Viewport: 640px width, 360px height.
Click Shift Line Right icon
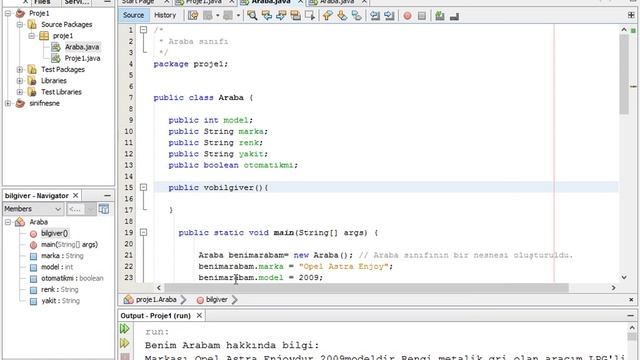click(x=389, y=16)
